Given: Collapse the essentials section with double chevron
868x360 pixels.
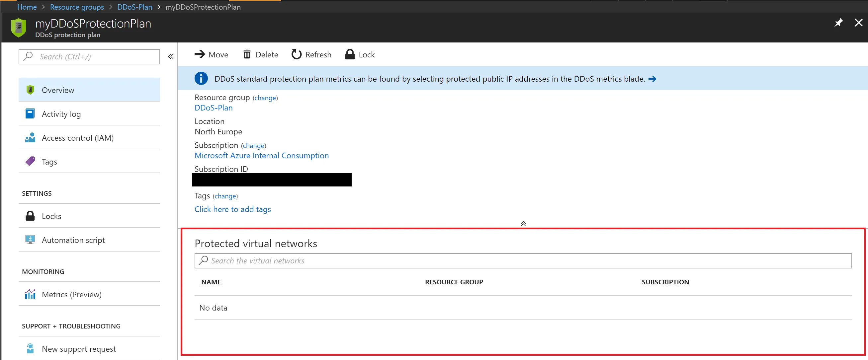Looking at the screenshot, I should point(523,224).
